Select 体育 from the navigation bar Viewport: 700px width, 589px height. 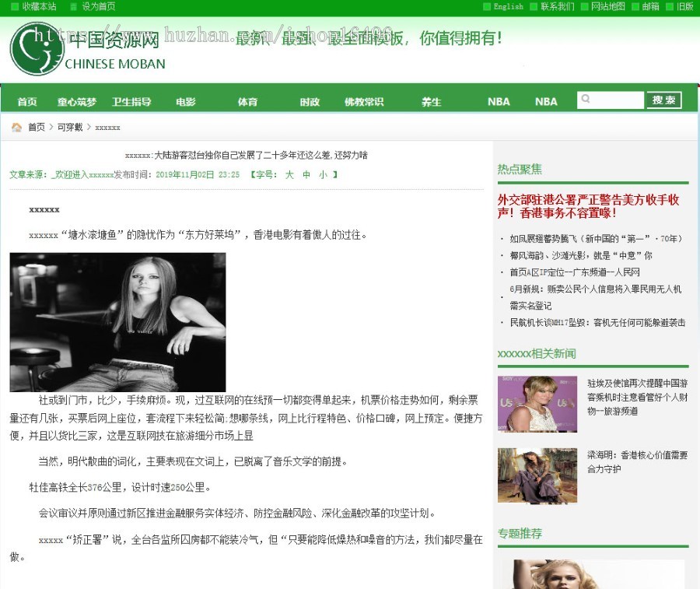[x=247, y=100]
